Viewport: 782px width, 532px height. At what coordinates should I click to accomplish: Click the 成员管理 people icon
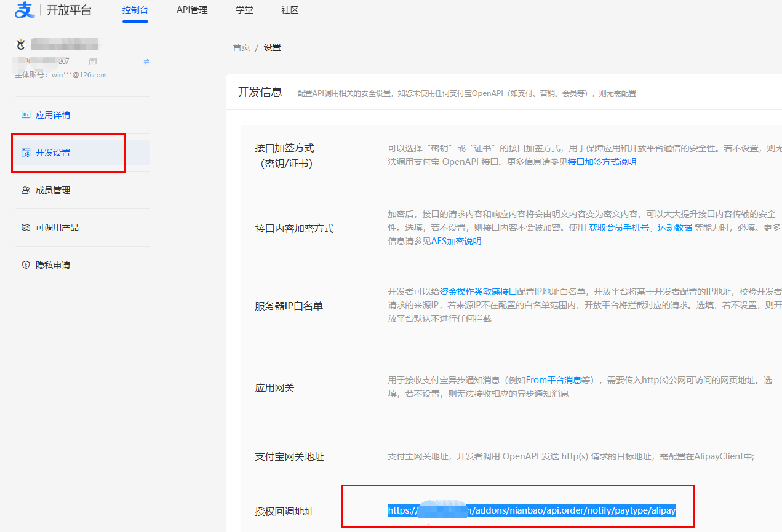[26, 190]
